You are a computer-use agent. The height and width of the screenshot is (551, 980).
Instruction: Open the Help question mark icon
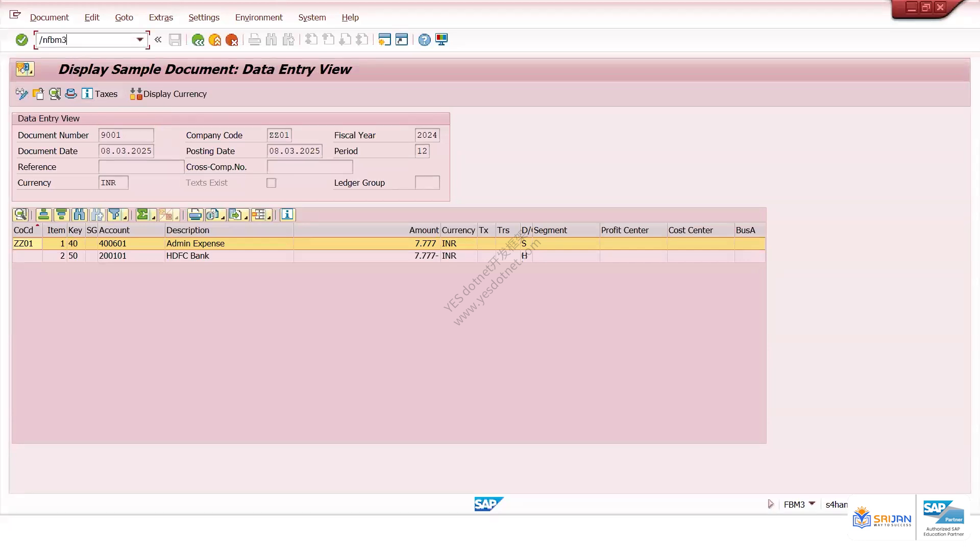tap(424, 40)
